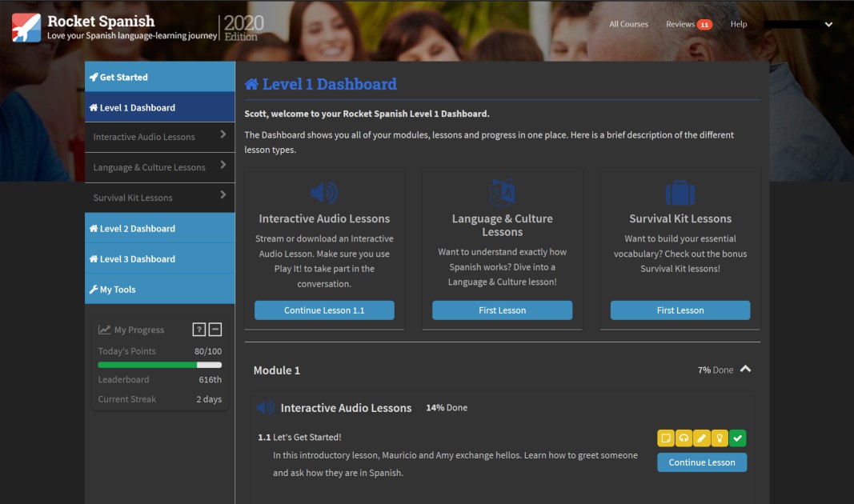This screenshot has height=504, width=854.
Task: Toggle the green checkmark for lesson 1.1
Action: click(737, 438)
